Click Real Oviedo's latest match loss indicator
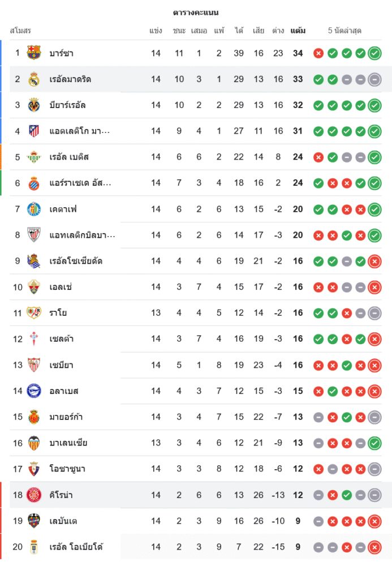The height and width of the screenshot is (566, 392). [x=374, y=547]
